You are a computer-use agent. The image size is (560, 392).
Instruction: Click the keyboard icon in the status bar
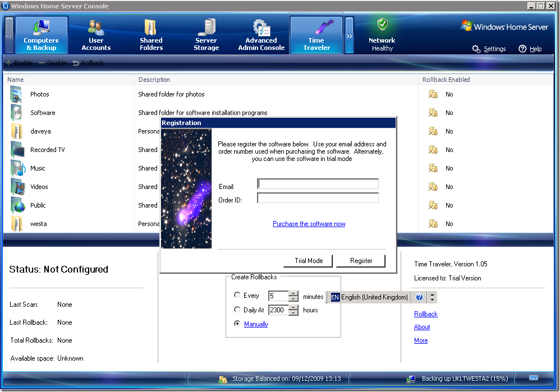(x=534, y=378)
